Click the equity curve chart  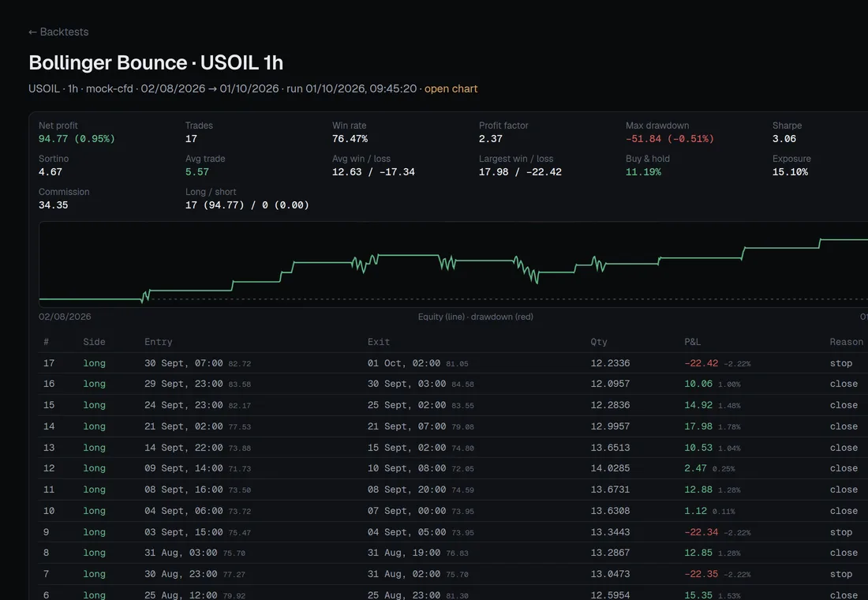coord(454,264)
